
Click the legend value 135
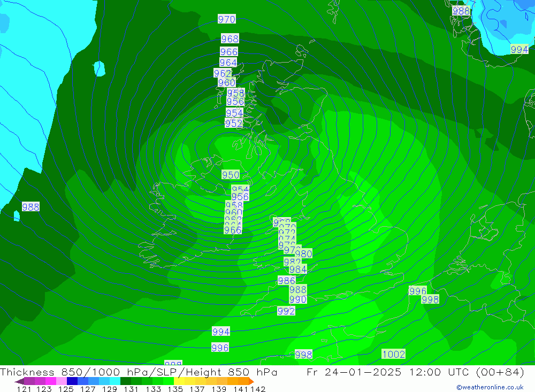175,389
